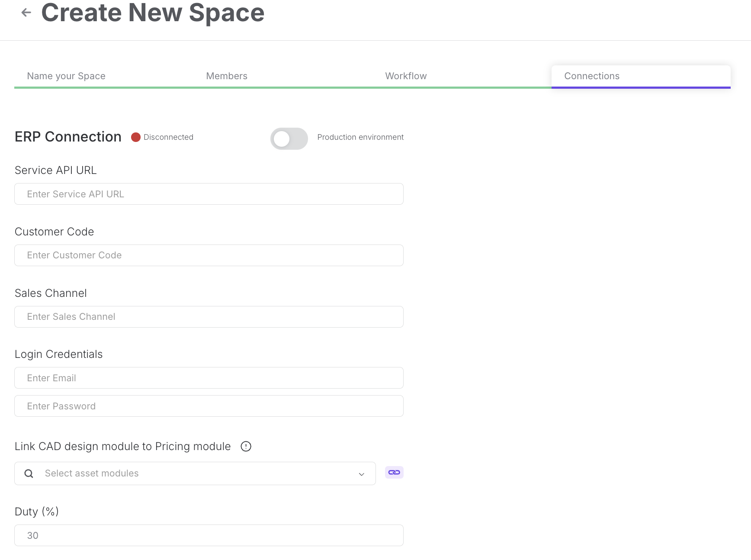Click the info icon beside Link CAD design module
Viewport: 751px width, 560px height.
(x=246, y=446)
